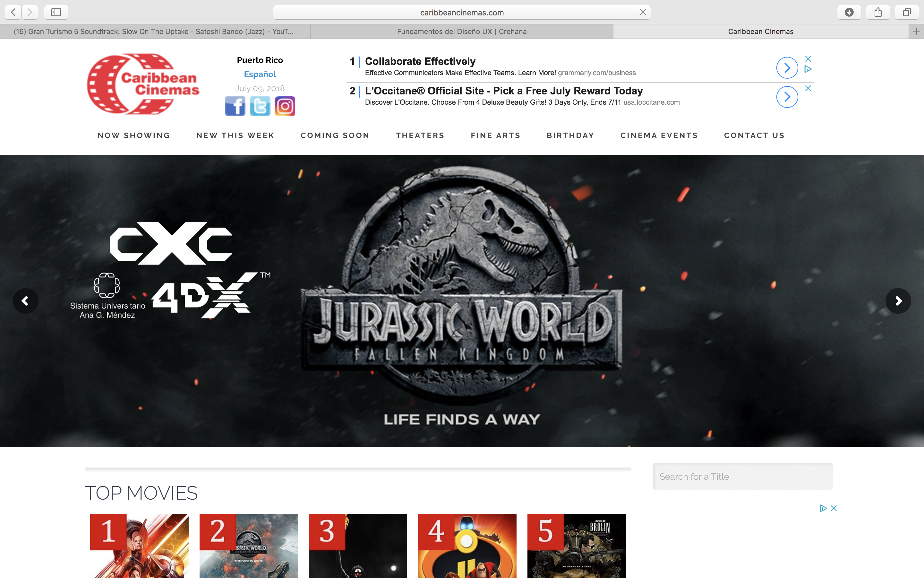
Task: Stop loading with the address bar X
Action: pos(643,12)
